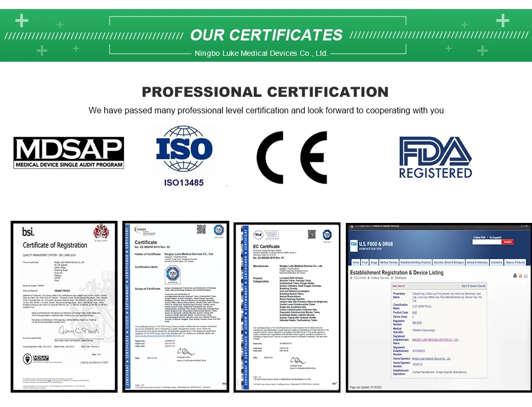Click the MDSAP mark at the BSI certificate bottom

coord(41,358)
